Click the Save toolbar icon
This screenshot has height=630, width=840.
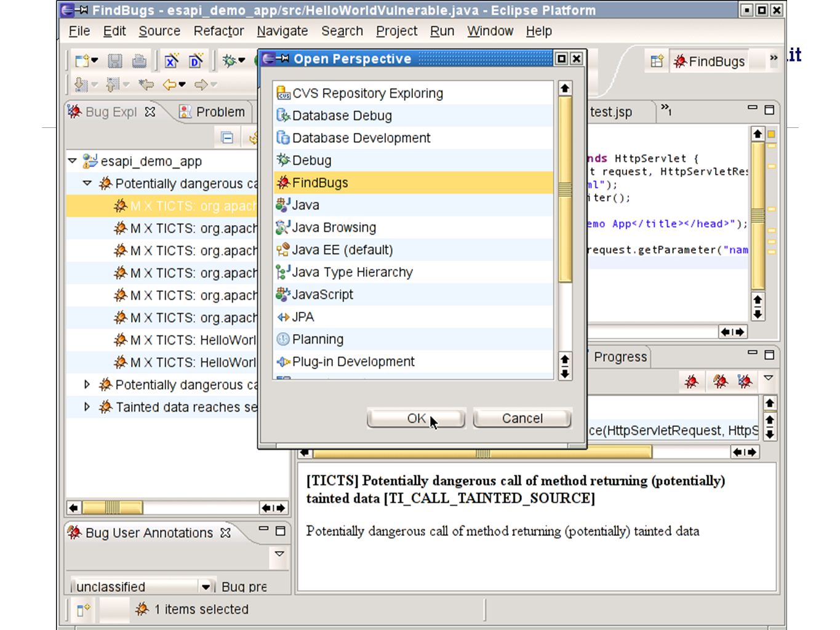(x=115, y=60)
